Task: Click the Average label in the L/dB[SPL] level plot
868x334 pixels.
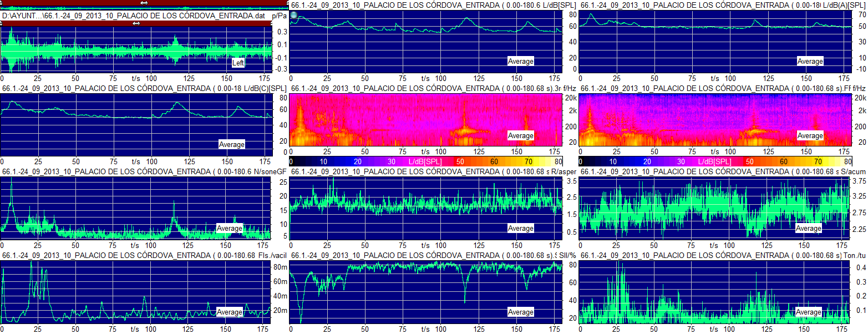Action: click(520, 62)
